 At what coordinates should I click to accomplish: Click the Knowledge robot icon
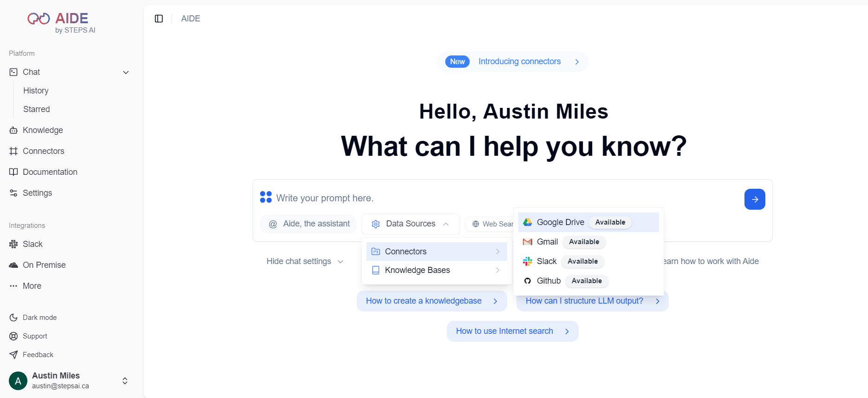click(13, 130)
